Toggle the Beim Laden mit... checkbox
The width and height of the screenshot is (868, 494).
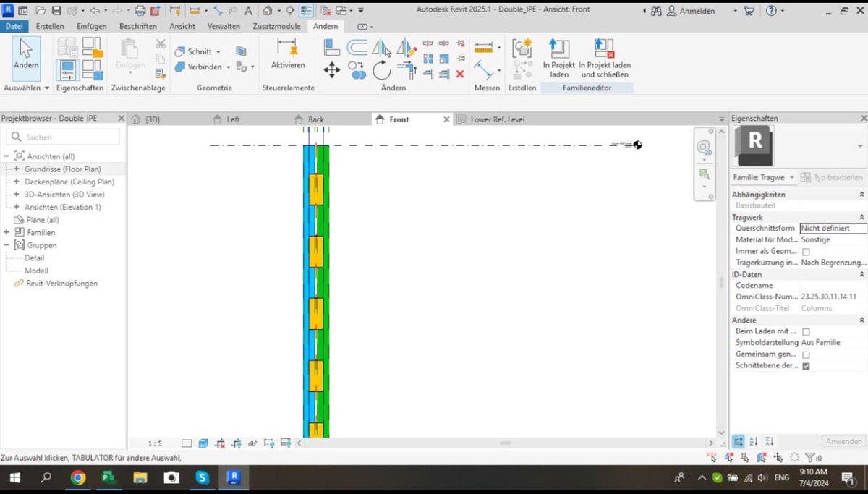806,332
